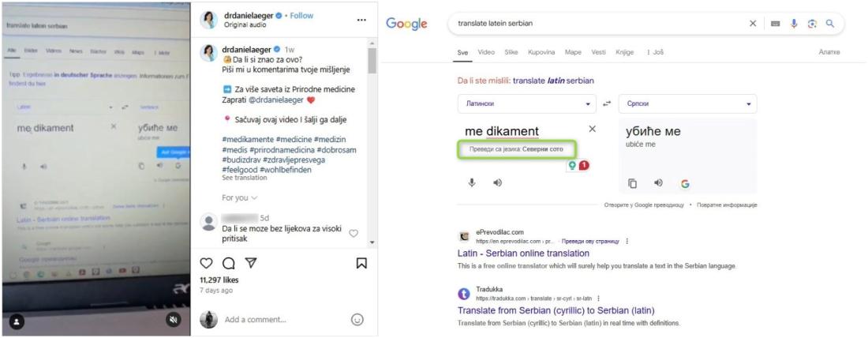Viewport: 868px width, 338px height.
Task: Save post using bookmark icon
Action: pyautogui.click(x=361, y=263)
